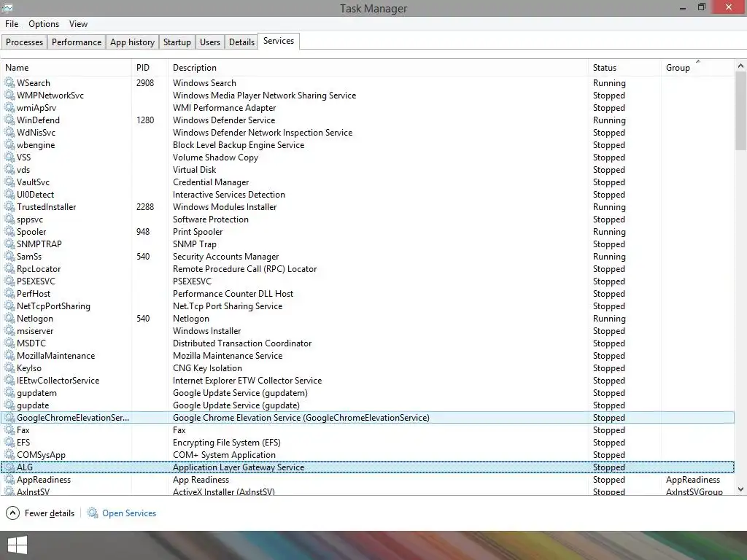Click the wbengine service gear icon
This screenshot has height=560, width=747.
(x=9, y=145)
